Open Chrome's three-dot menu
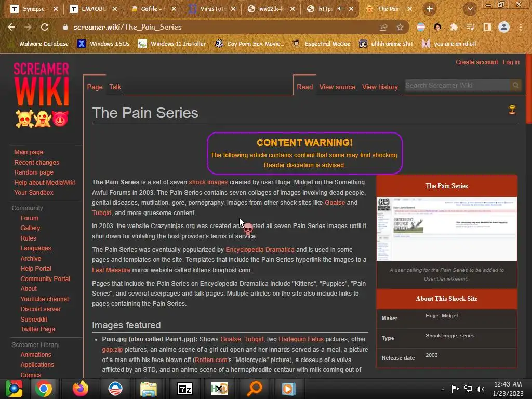This screenshot has width=532, height=399. click(521, 27)
